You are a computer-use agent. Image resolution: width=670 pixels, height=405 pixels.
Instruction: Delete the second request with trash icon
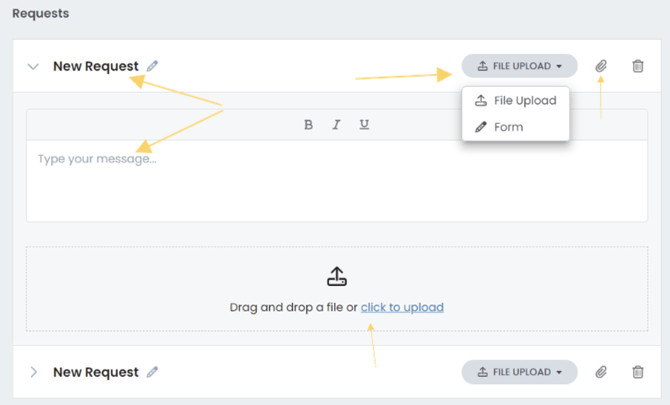(638, 372)
